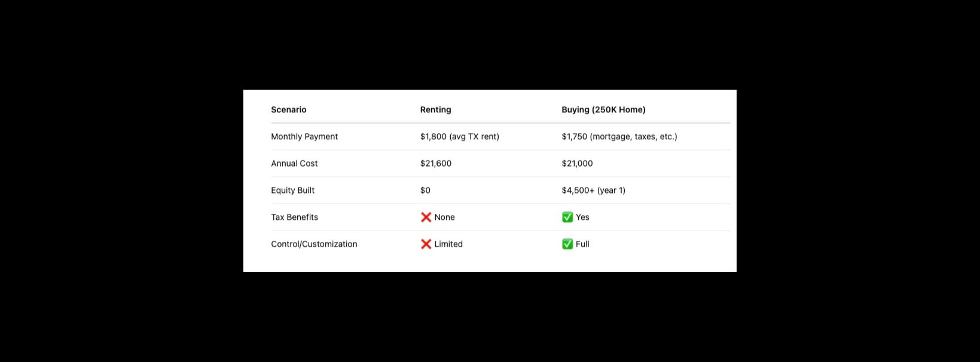The image size is (980, 362).
Task: Click the $21,600 annual renting cost
Action: [x=435, y=164]
